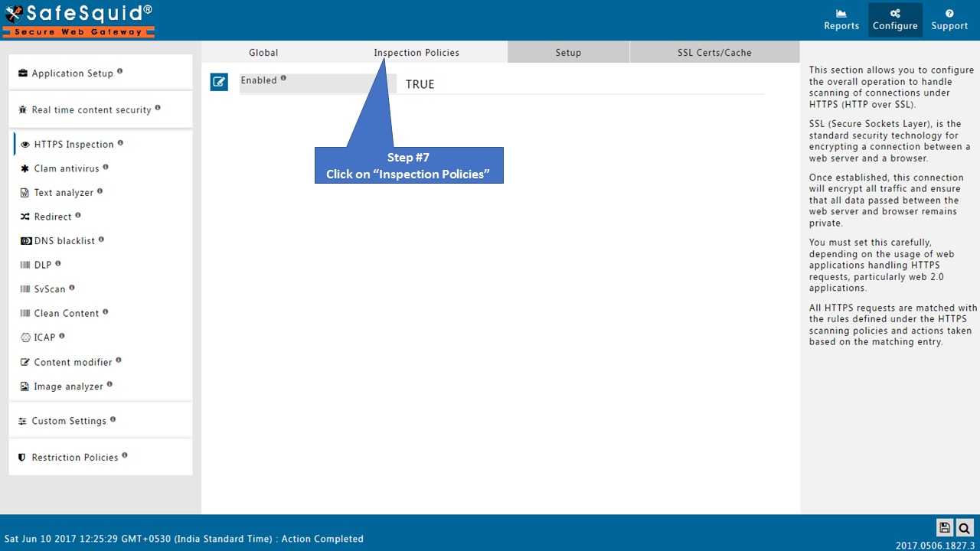Image resolution: width=980 pixels, height=551 pixels.
Task: Select the Clam antivirus sidebar icon
Action: [x=24, y=168]
